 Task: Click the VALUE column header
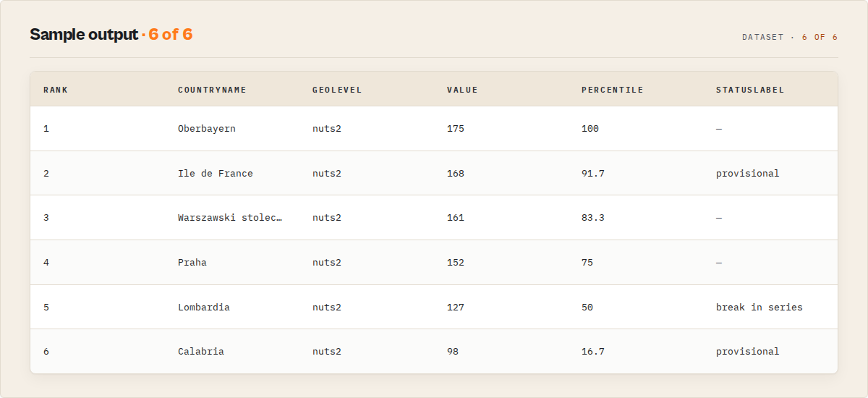462,90
